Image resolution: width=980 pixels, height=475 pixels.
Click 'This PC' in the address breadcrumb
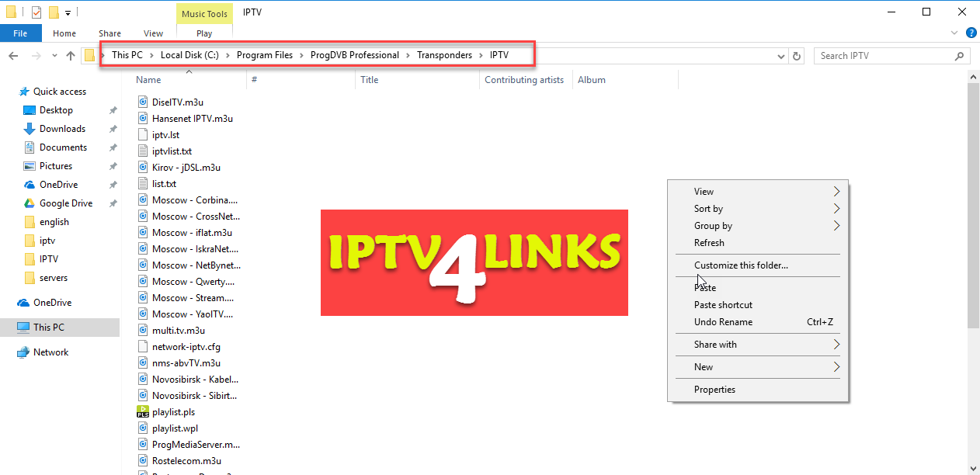[x=127, y=55]
